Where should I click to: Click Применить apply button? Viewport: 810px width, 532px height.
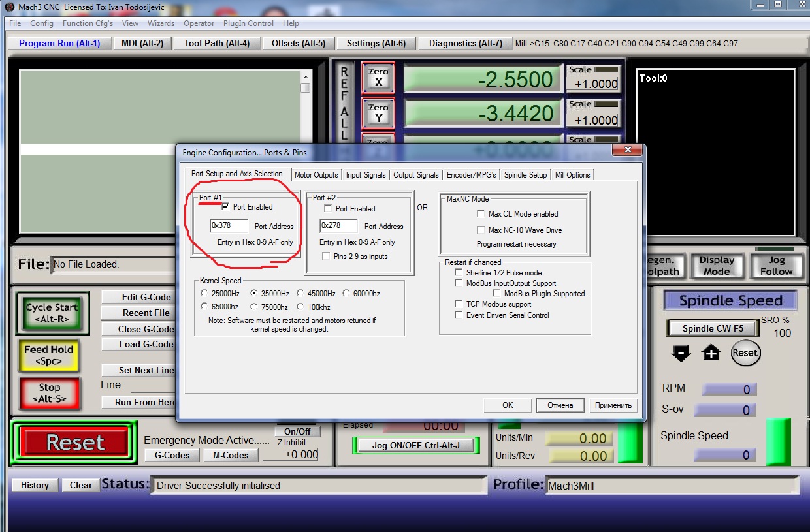pyautogui.click(x=613, y=405)
